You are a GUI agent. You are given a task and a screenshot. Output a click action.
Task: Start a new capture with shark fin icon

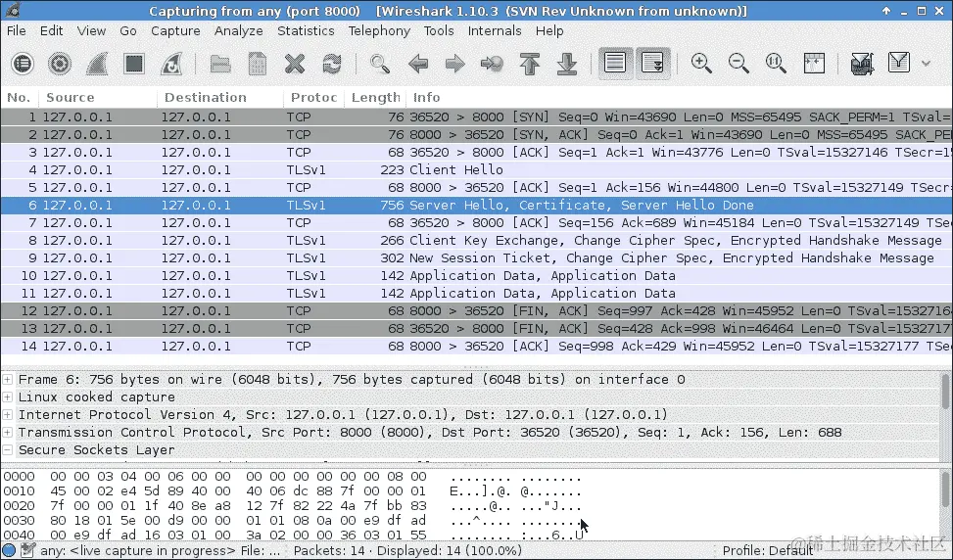click(97, 64)
